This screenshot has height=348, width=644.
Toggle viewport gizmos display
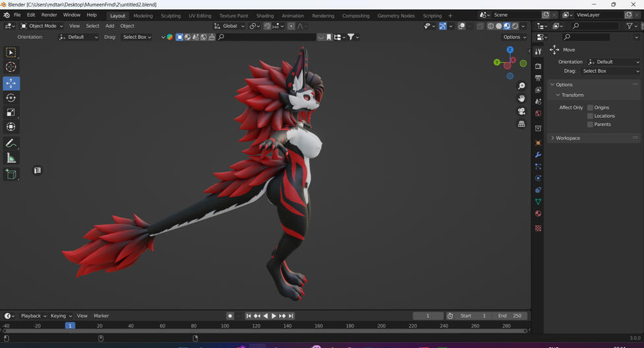pos(442,26)
